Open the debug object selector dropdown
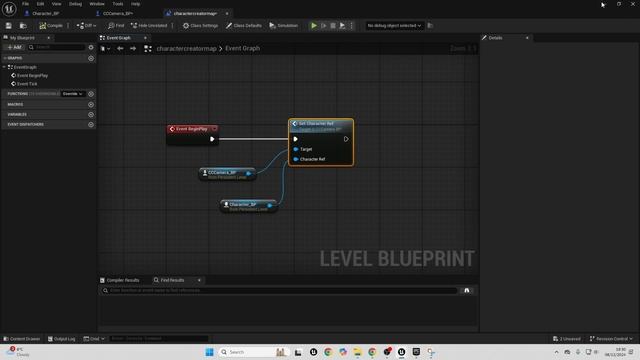 click(x=394, y=26)
